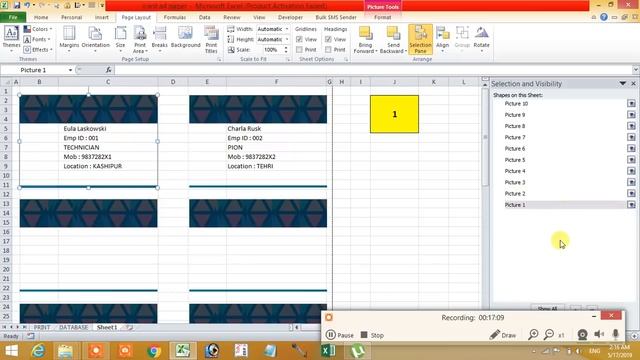Open Selection and Visibility pane options arrow

coord(622,83)
